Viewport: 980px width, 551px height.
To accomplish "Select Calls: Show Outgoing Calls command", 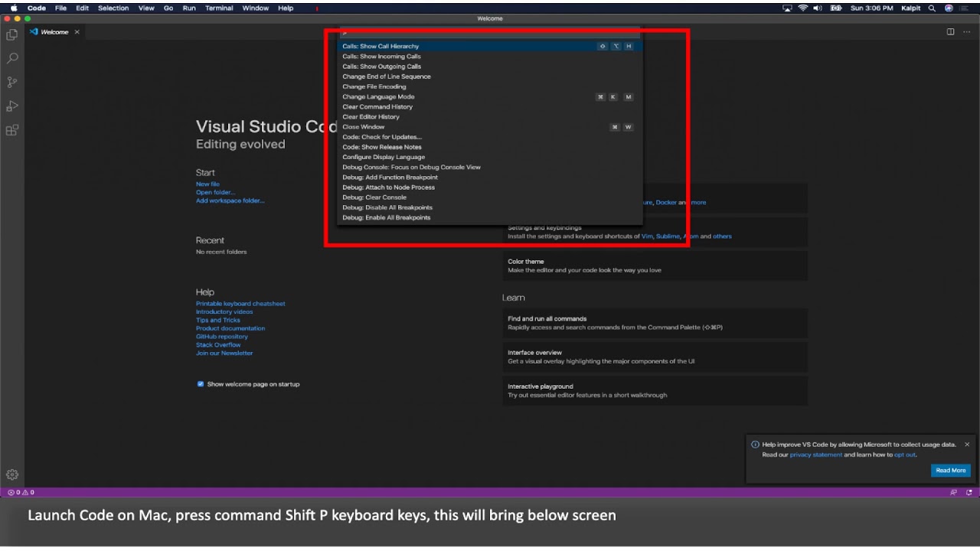I will pyautogui.click(x=489, y=67).
